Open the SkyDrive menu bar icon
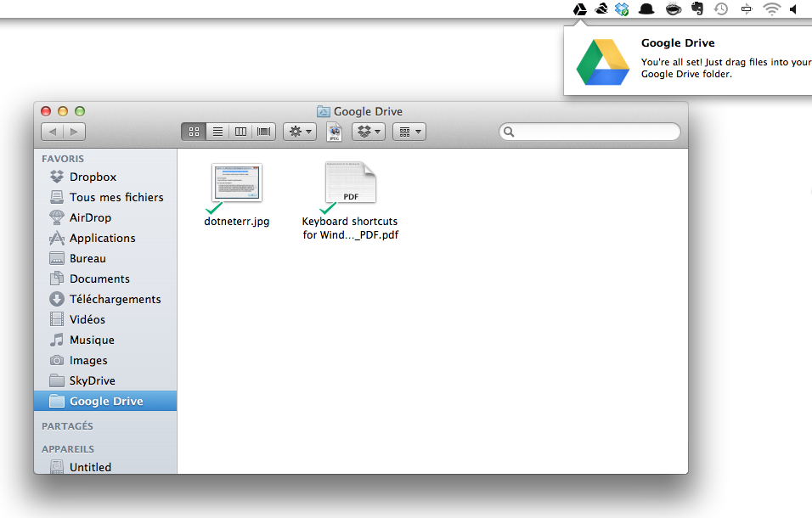 pyautogui.click(x=601, y=9)
